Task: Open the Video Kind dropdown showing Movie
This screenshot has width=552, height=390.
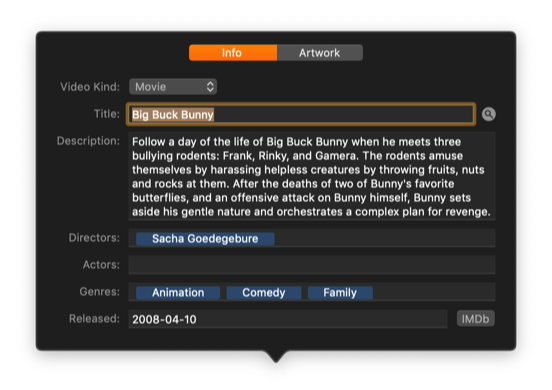Action: [173, 87]
